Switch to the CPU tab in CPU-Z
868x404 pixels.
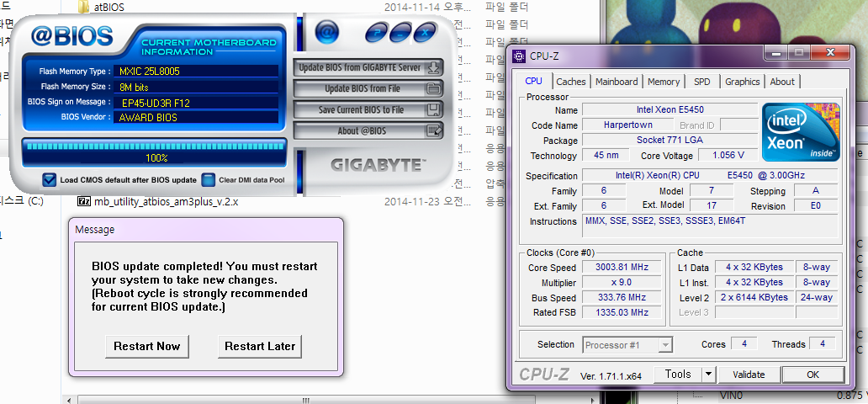[x=533, y=81]
